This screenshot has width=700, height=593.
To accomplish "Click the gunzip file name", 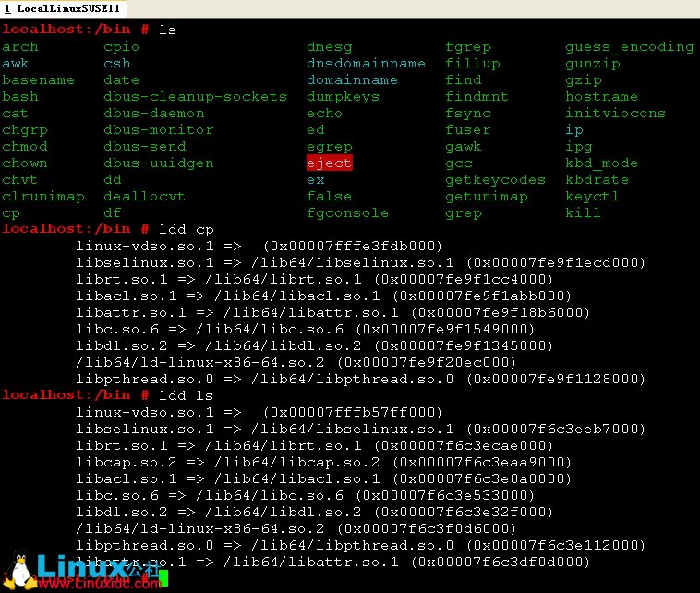I will 592,64.
